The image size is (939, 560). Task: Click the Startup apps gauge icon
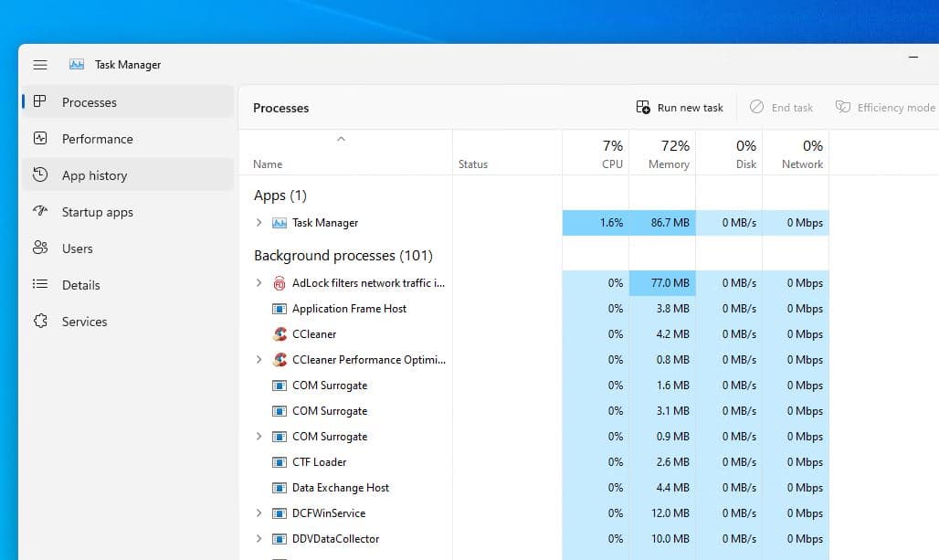tap(40, 211)
